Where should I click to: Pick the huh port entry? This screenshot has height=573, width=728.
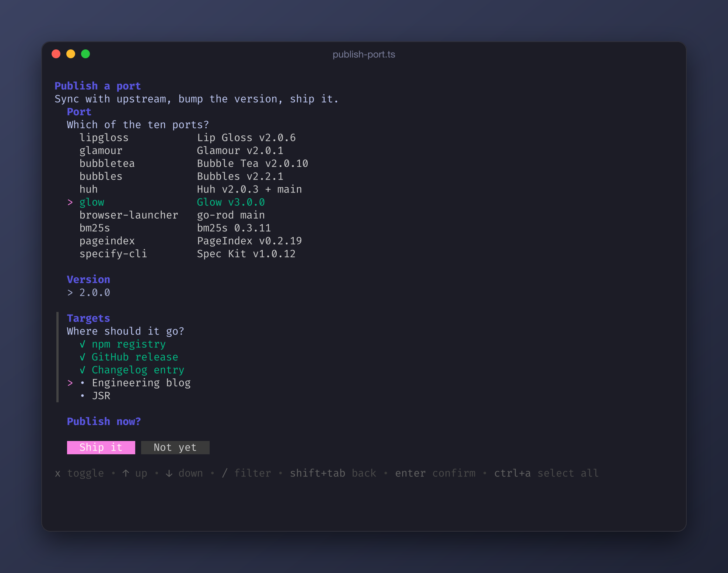(190, 189)
